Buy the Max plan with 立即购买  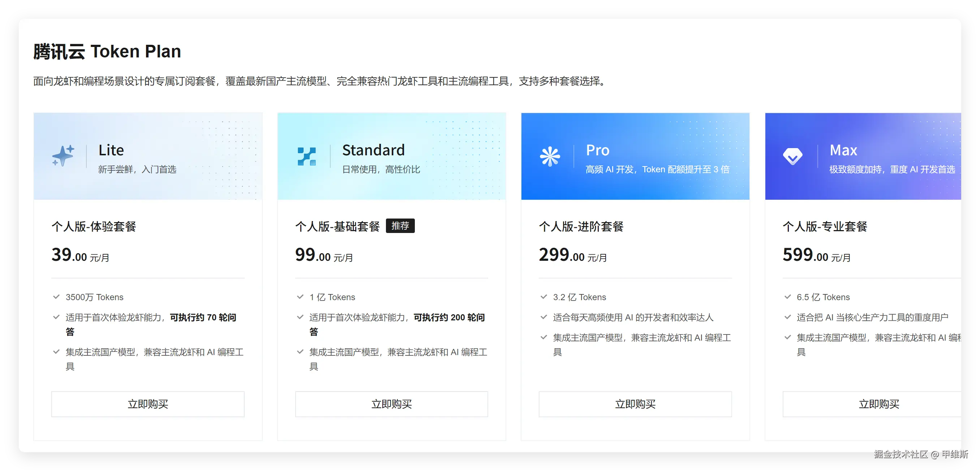(x=879, y=404)
